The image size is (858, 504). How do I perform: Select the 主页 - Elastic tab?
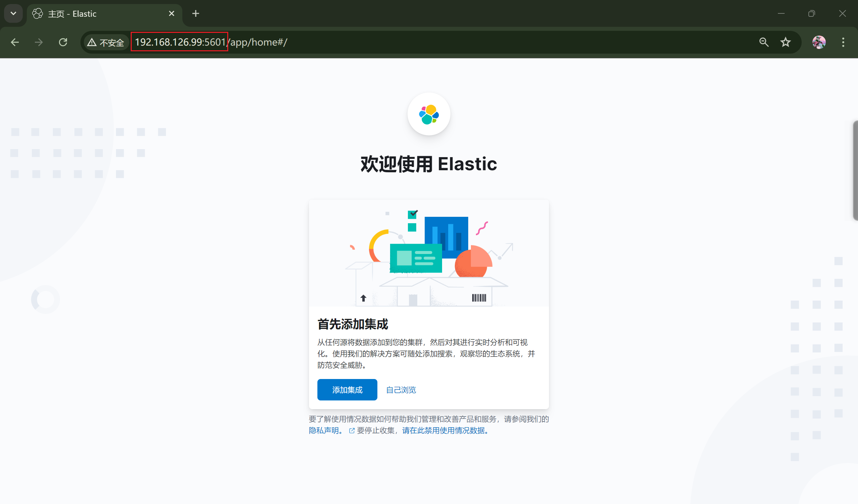(104, 14)
